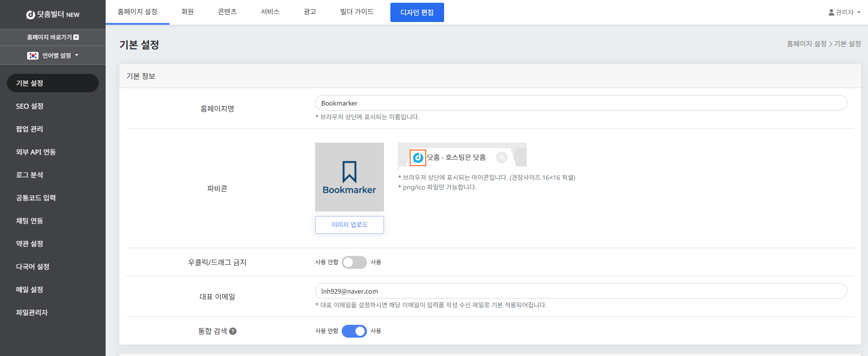Image resolution: width=868 pixels, height=356 pixels.
Task: Click the 닷홈빌더 logo icon
Action: click(31, 15)
